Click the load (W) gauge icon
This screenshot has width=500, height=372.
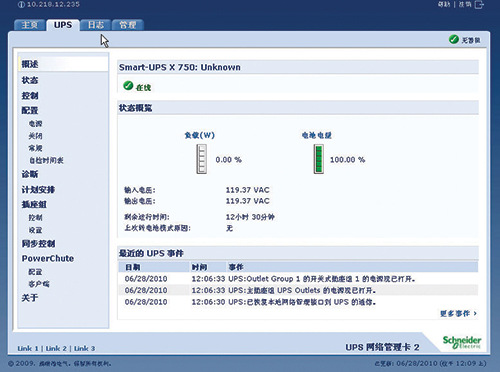click(201, 159)
